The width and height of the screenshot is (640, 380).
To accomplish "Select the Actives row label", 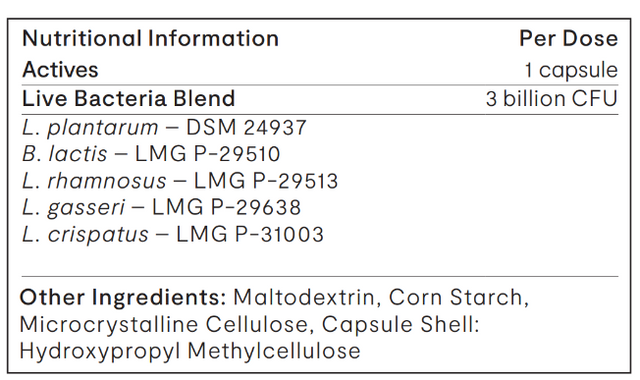I will click(60, 70).
